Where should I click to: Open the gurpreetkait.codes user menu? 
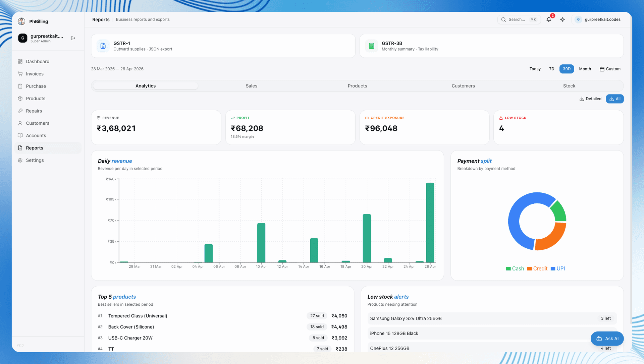[x=598, y=19]
